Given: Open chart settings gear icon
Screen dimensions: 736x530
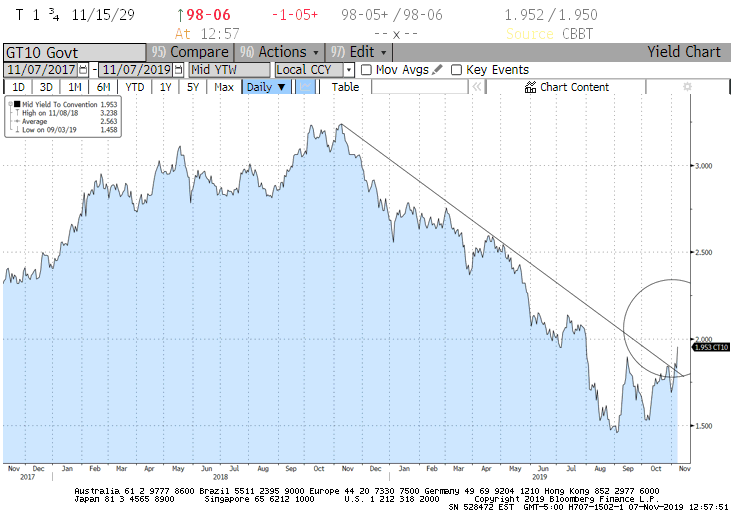Looking at the screenshot, I should 686,87.
